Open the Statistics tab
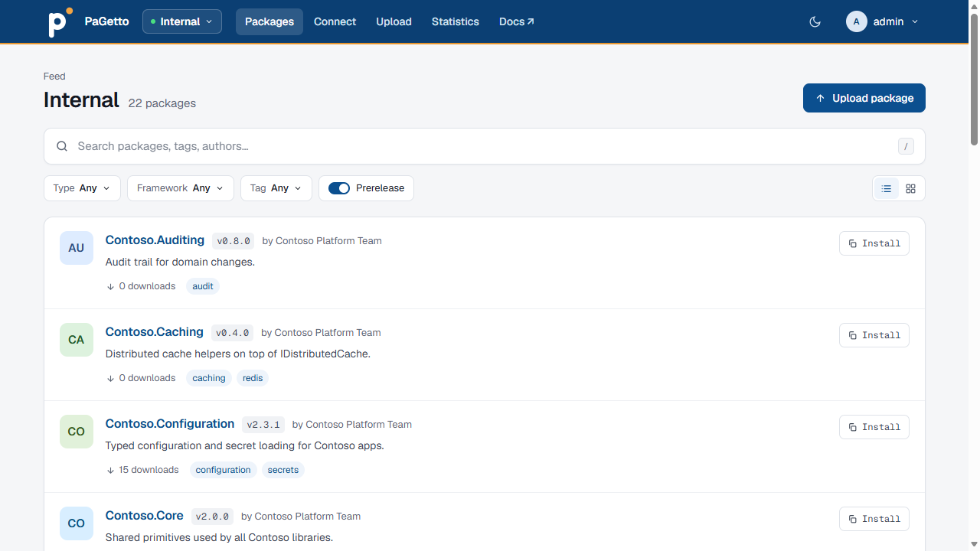Viewport: 980px width, 551px height. click(455, 21)
